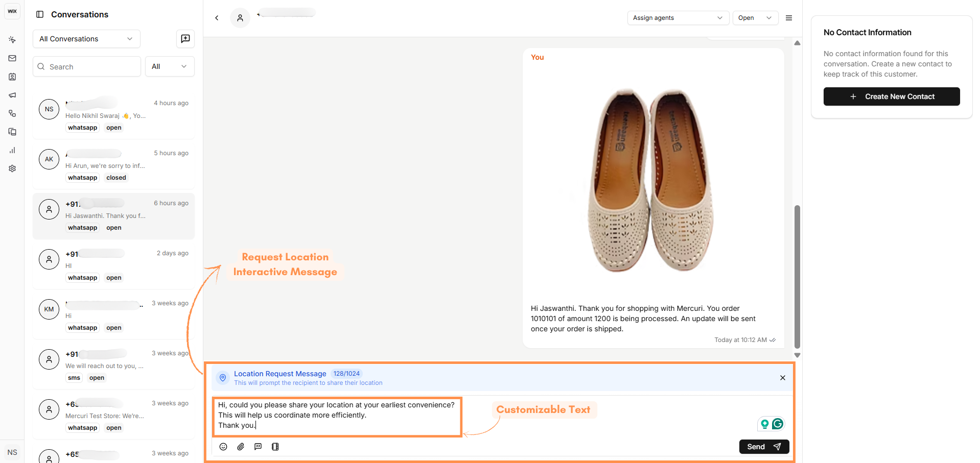This screenshot has width=980, height=463.
Task: Click the chat scrollbar thumb
Action: pos(797,276)
